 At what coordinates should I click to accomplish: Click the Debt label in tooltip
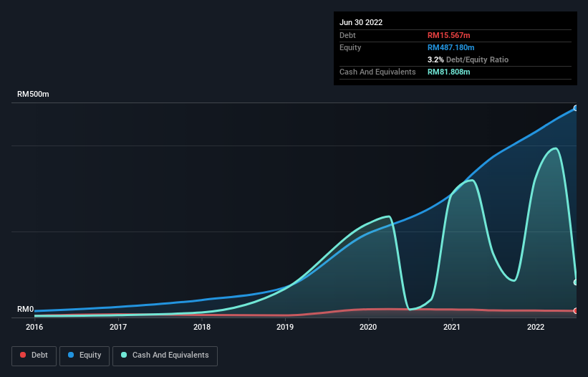click(x=347, y=35)
